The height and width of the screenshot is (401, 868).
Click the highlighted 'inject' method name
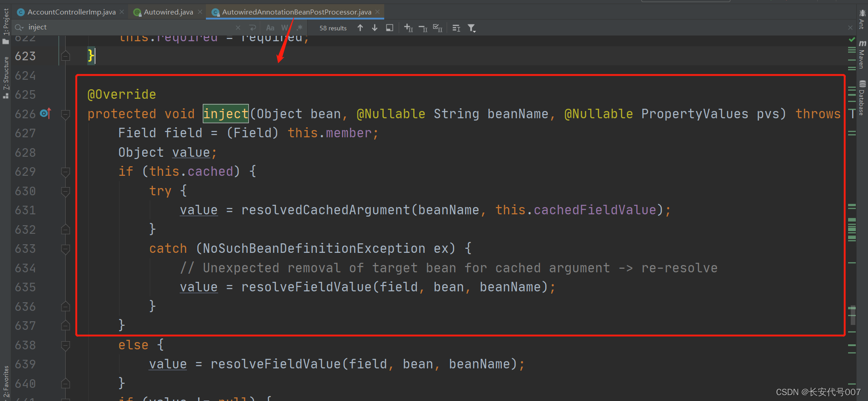point(226,114)
